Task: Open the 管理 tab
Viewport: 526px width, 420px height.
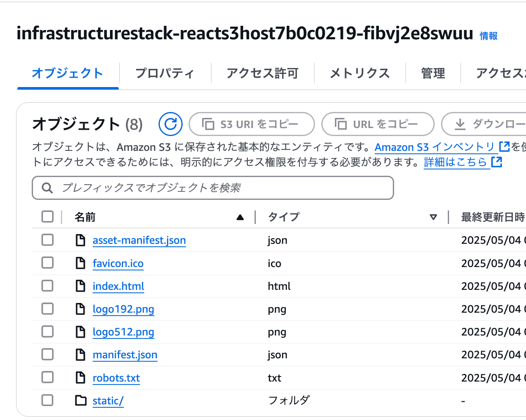Action: coord(433,73)
